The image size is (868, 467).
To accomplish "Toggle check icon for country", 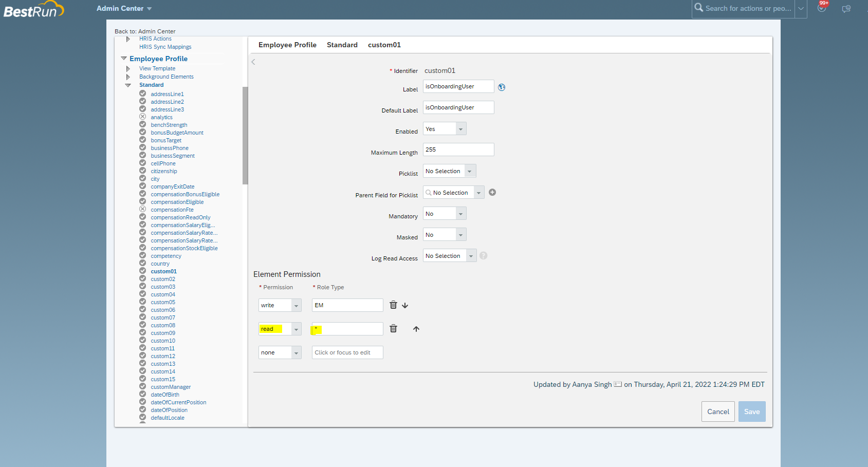I will [143, 263].
